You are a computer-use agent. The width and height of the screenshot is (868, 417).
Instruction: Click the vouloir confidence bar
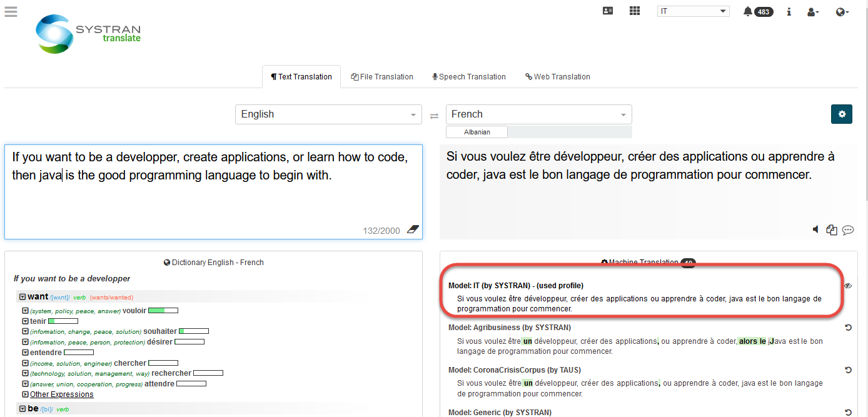(x=163, y=310)
